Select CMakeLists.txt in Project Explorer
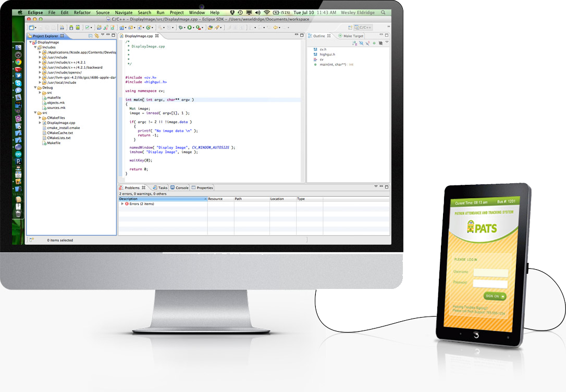The height and width of the screenshot is (392, 566). 58,138
